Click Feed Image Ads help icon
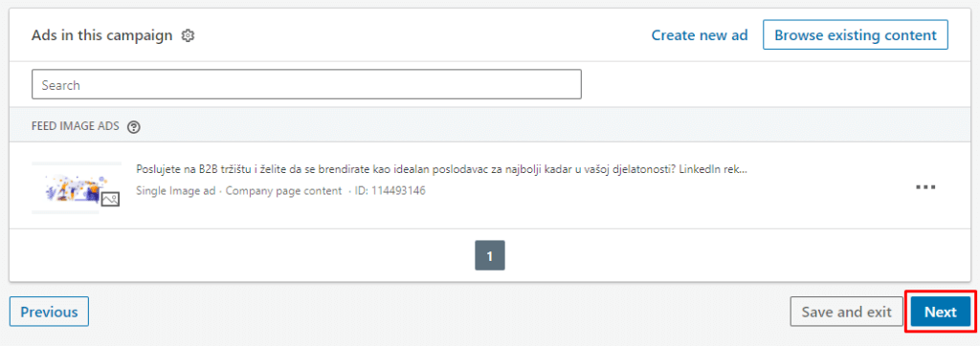The width and height of the screenshot is (980, 346). point(133,127)
